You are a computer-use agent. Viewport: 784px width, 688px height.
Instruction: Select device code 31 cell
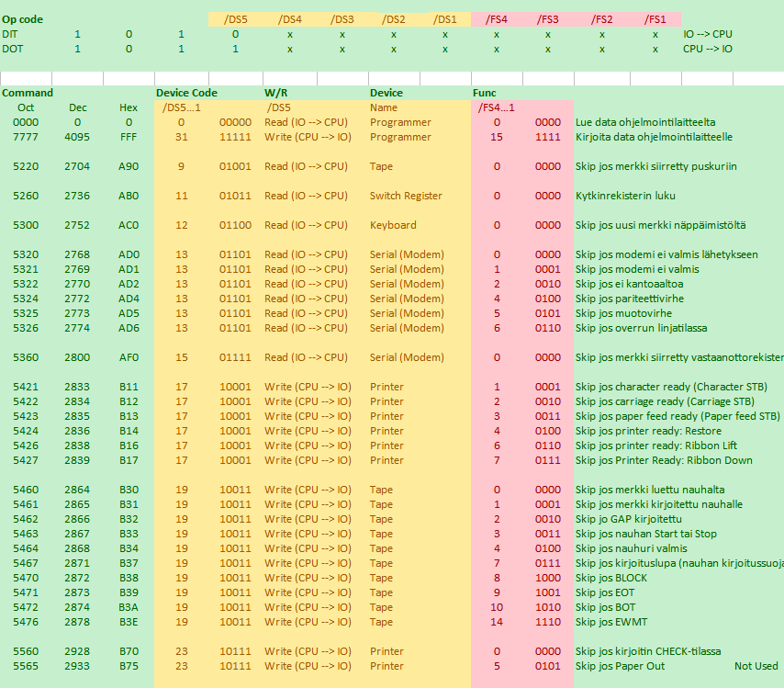[182, 137]
